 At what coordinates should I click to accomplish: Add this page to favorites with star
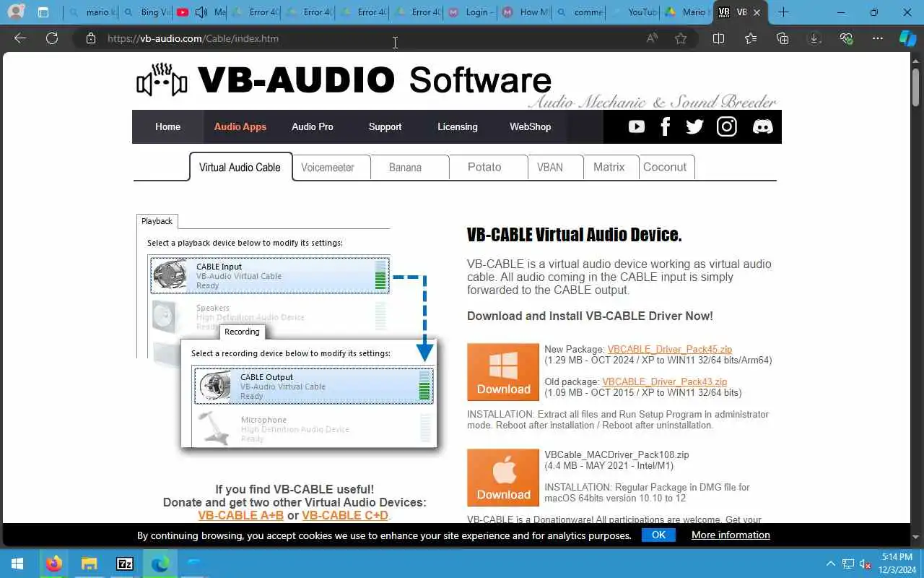(681, 38)
